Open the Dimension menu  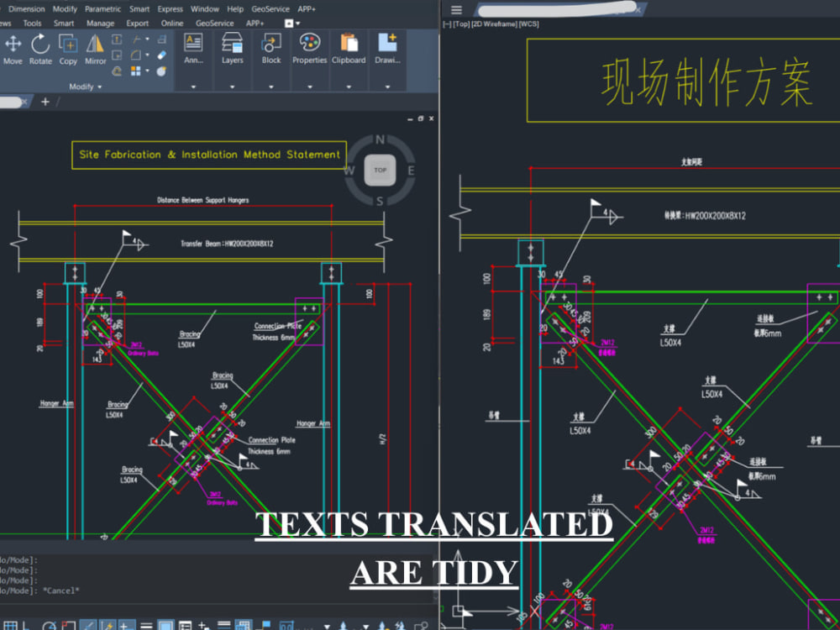pos(27,9)
